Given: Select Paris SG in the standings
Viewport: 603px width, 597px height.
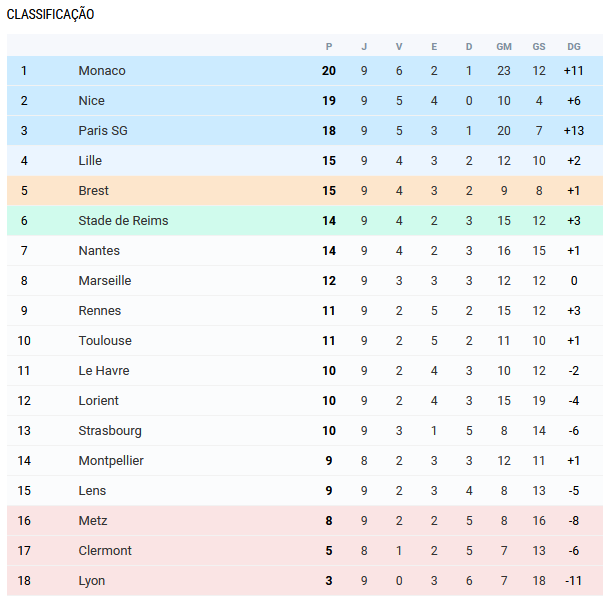Looking at the screenshot, I should pos(99,131).
